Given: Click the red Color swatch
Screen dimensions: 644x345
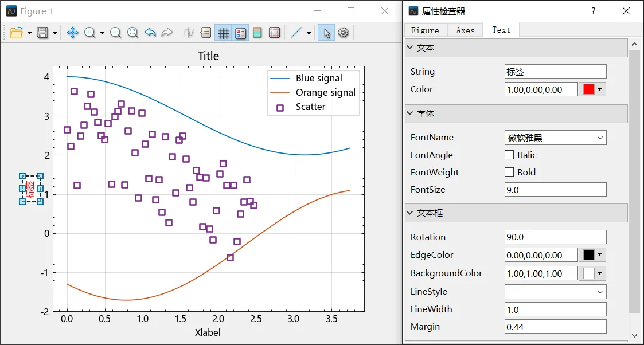Looking at the screenshot, I should click(588, 89).
